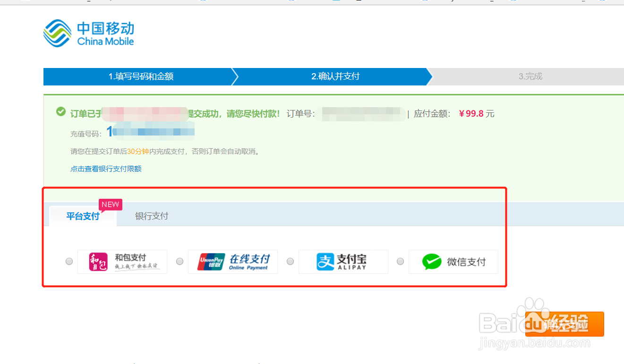Click the UnionPay 在线支付 logo
This screenshot has height=364, width=624.
click(x=233, y=262)
